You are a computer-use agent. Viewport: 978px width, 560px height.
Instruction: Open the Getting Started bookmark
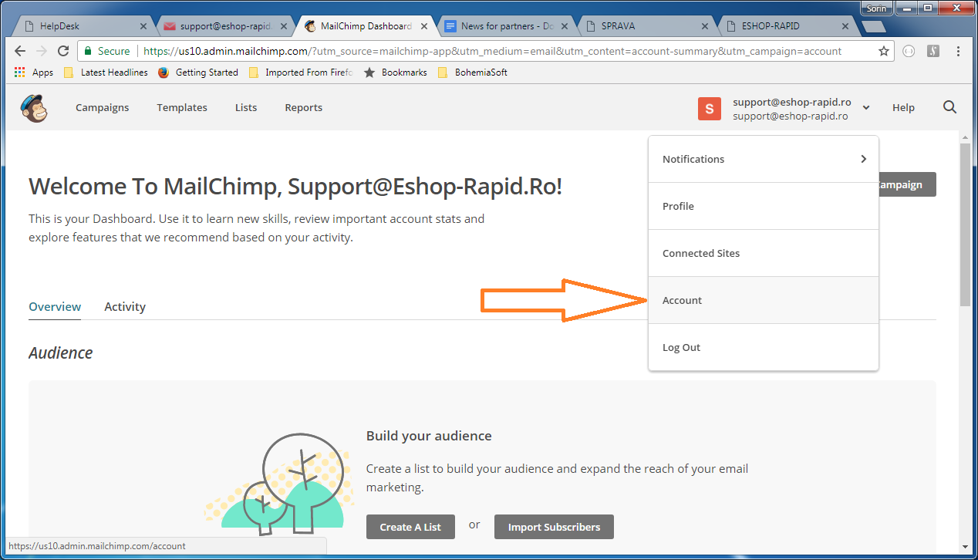tap(198, 73)
